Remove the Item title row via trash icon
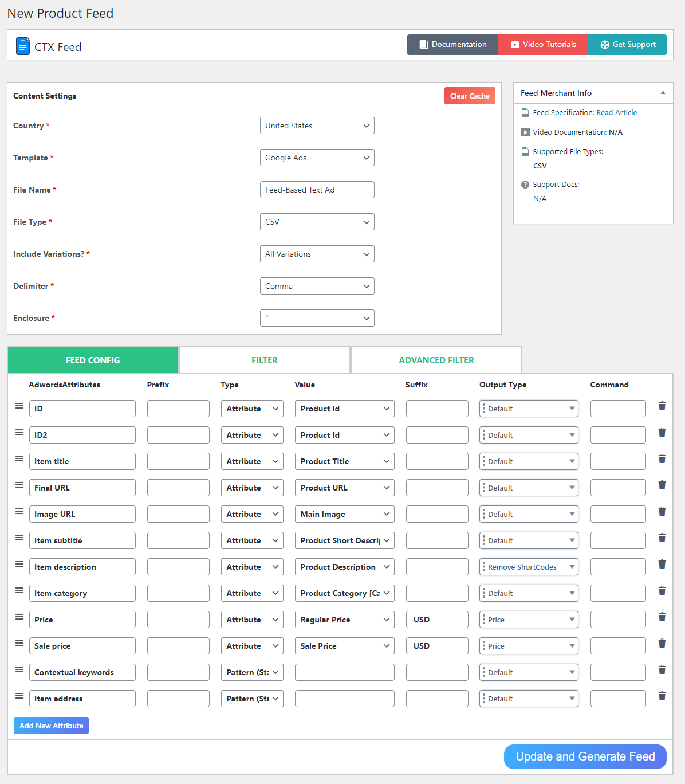The width and height of the screenshot is (685, 784). (x=662, y=458)
